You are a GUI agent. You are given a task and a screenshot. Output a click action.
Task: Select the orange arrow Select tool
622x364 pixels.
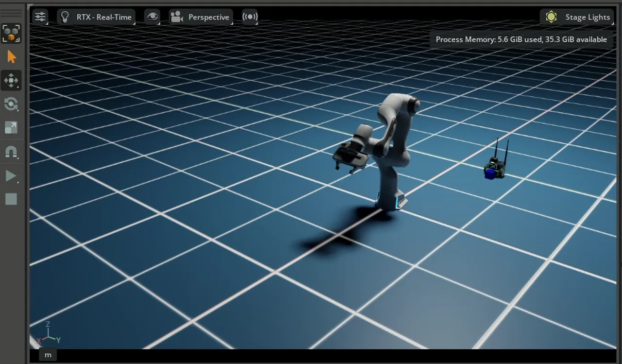tap(11, 57)
